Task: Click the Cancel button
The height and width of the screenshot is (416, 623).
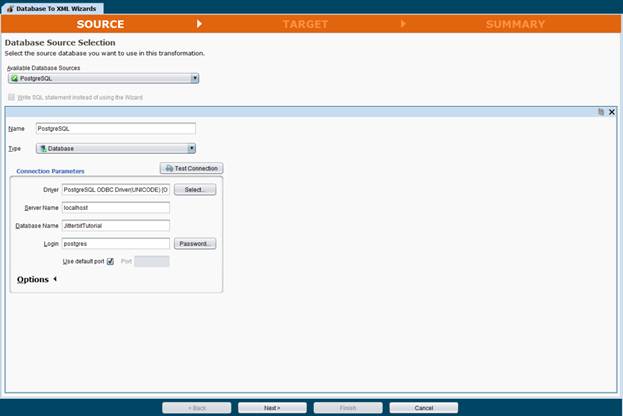Action: (424, 408)
